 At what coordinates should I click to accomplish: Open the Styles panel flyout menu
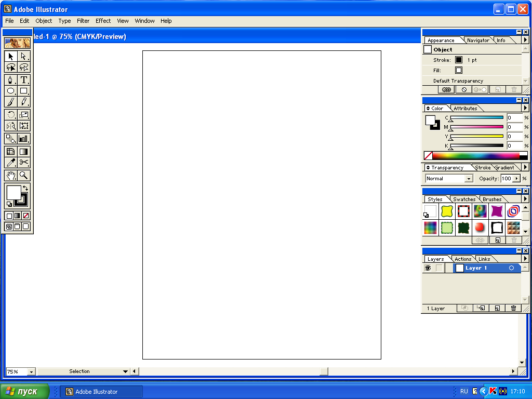tap(525, 199)
